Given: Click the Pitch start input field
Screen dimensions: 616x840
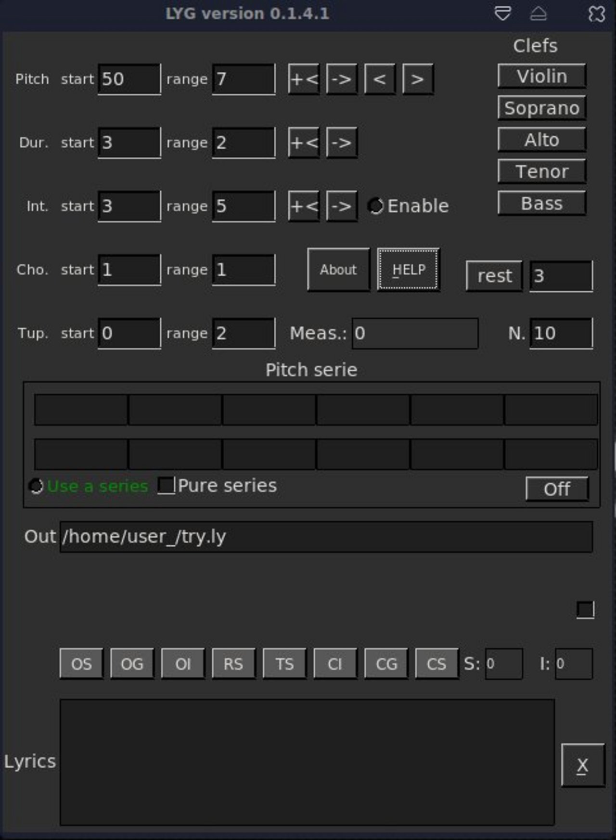Looking at the screenshot, I should click(x=129, y=79).
